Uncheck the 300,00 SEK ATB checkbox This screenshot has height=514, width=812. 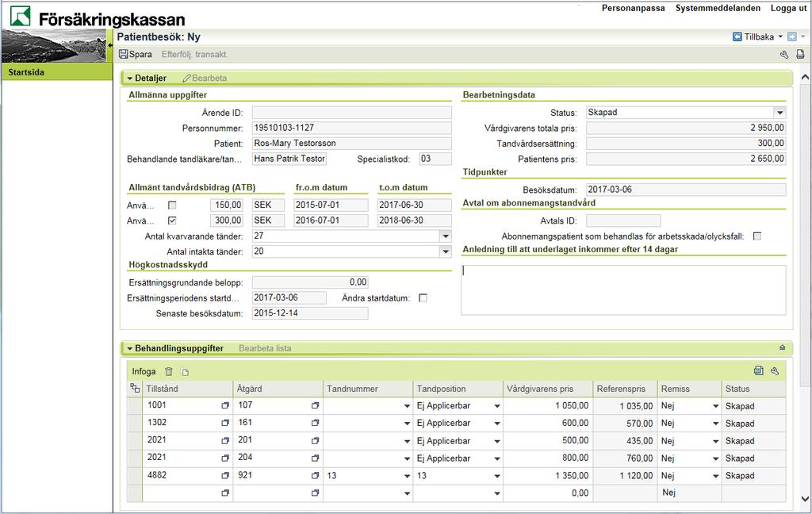point(172,221)
